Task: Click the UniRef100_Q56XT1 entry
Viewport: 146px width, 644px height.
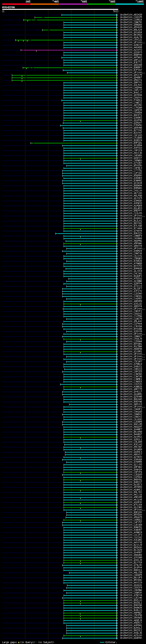Action: coord(131,80)
